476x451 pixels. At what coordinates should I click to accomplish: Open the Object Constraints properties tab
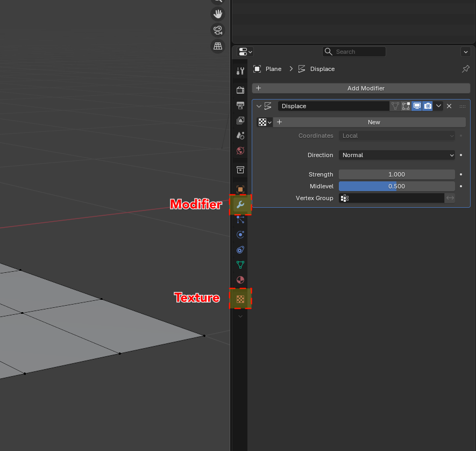240,250
